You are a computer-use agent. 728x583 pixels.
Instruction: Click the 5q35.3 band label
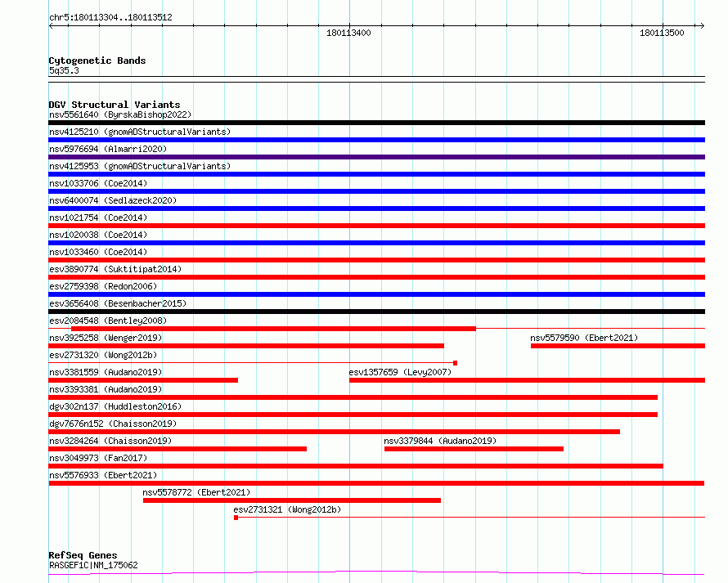(x=64, y=70)
